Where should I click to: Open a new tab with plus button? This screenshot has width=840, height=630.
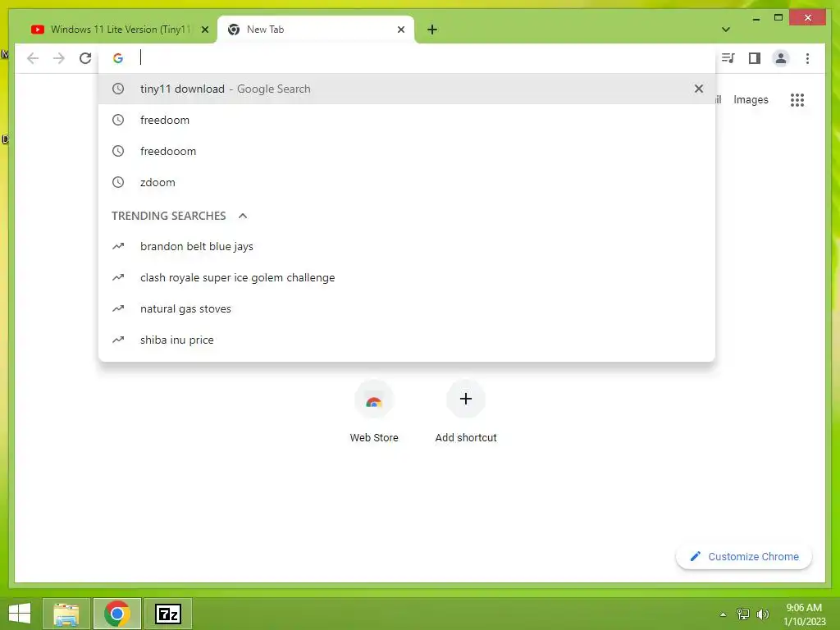click(x=432, y=30)
